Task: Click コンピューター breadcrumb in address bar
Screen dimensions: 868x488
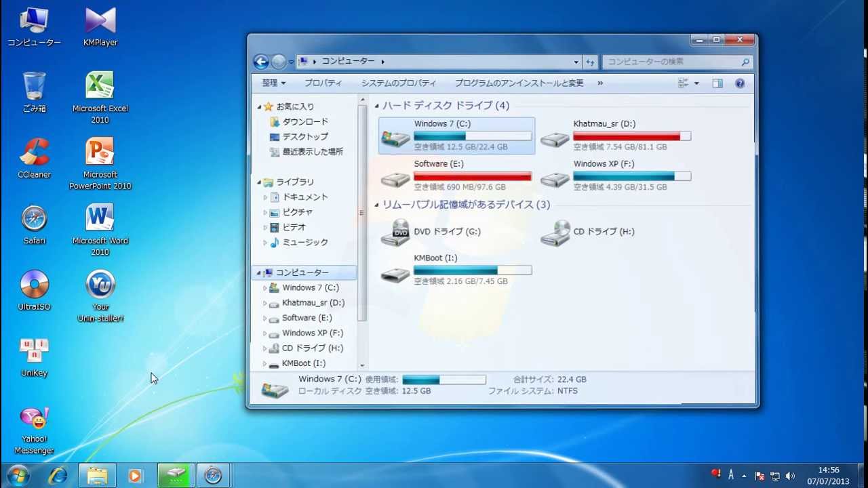Action: coord(348,62)
